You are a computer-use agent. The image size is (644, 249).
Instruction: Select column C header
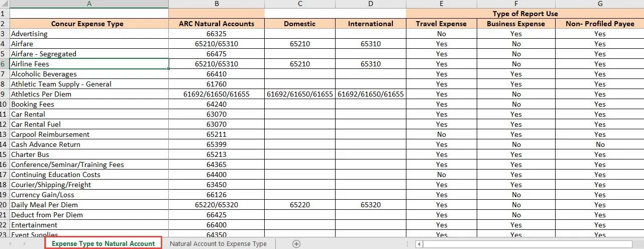[300, 4]
